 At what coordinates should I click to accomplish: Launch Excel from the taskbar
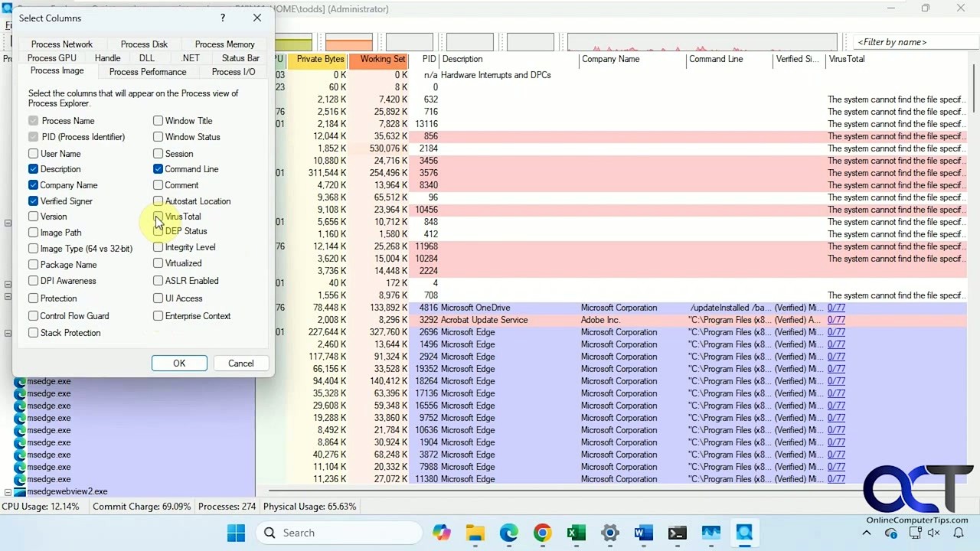576,532
